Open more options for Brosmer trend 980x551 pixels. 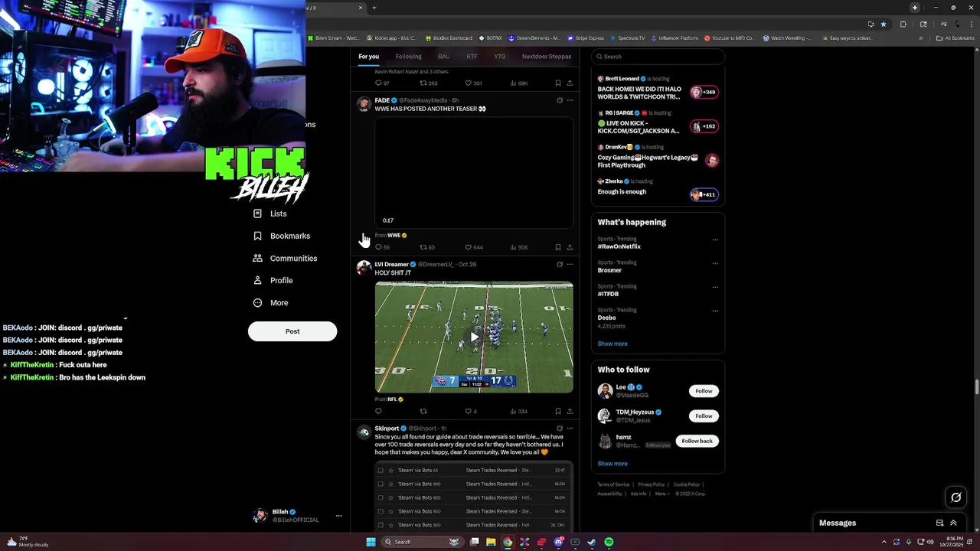tap(715, 263)
